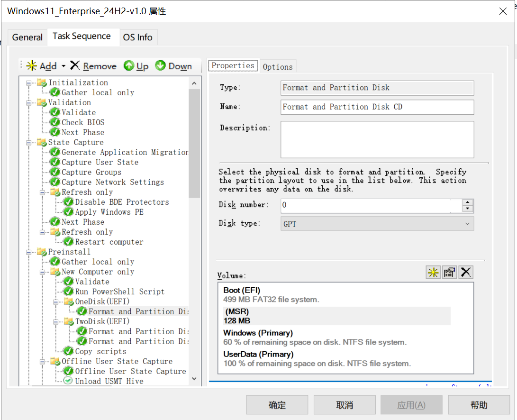The image size is (517, 420).
Task: Create new volume with starburst icon
Action: pyautogui.click(x=433, y=272)
